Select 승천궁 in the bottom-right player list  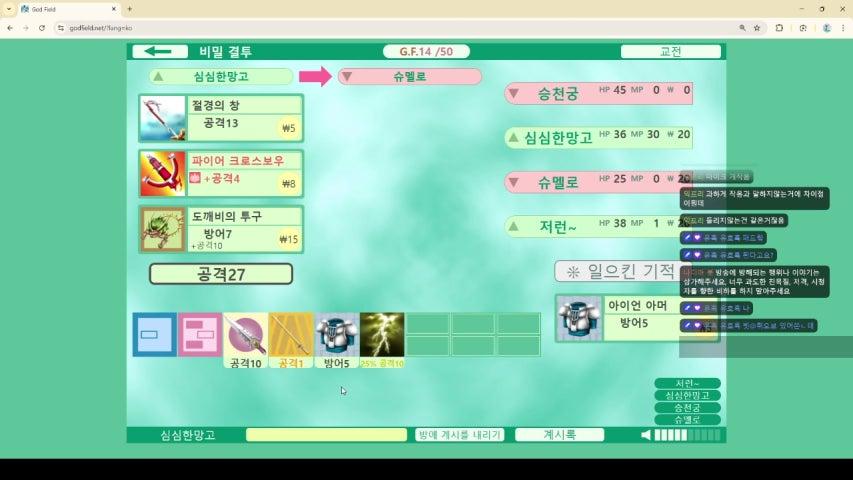point(687,408)
